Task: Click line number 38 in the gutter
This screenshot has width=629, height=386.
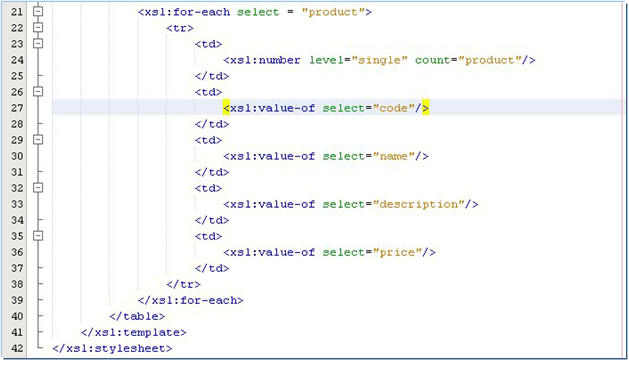Action: tap(17, 284)
